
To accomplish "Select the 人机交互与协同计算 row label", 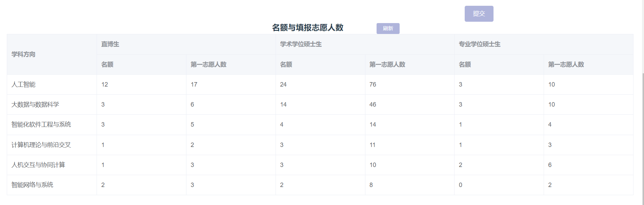I will [x=38, y=165].
